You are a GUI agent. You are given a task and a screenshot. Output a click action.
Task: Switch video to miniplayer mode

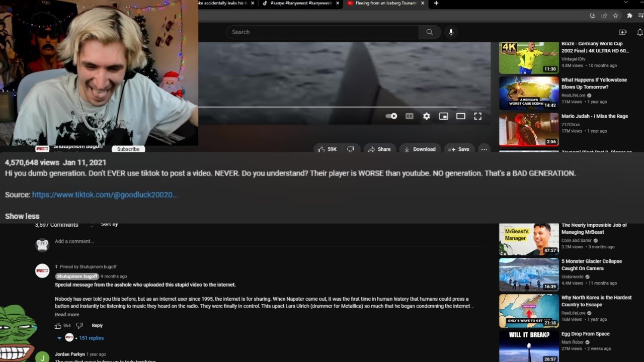point(444,116)
